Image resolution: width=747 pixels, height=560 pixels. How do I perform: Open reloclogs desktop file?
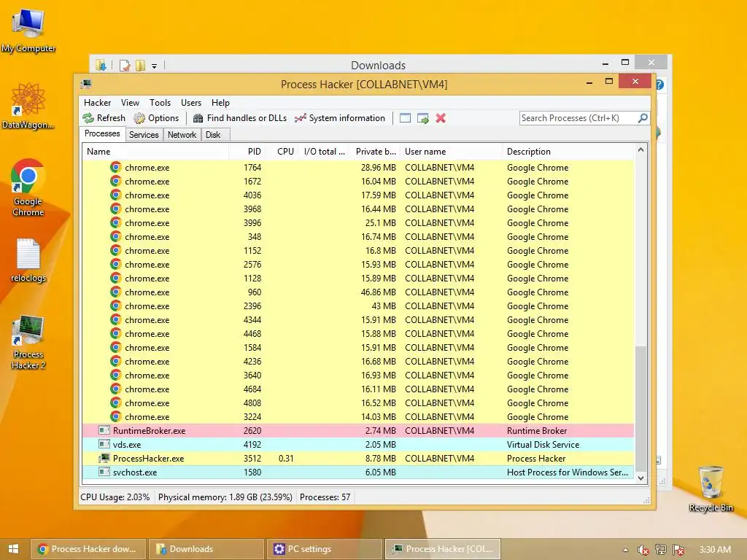pos(28,260)
